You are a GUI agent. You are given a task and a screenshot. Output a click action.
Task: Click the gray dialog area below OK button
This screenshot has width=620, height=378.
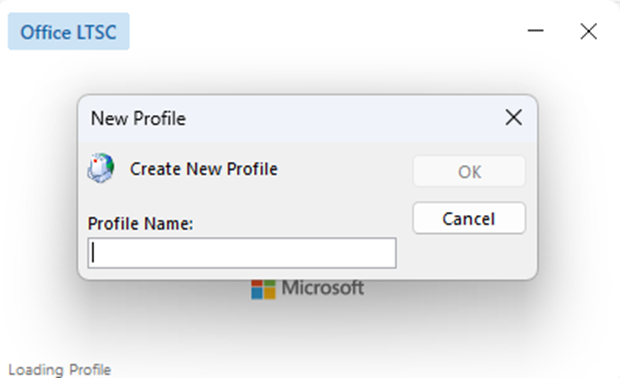click(x=469, y=255)
